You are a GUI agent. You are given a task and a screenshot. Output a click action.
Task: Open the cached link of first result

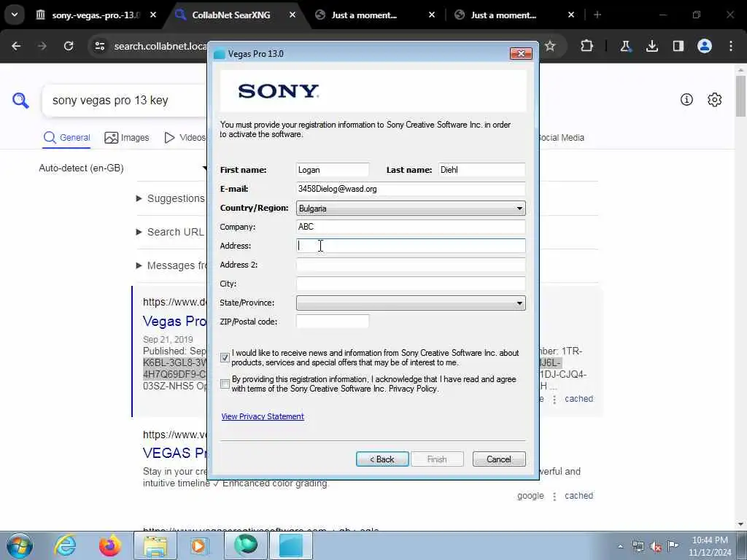(x=578, y=399)
